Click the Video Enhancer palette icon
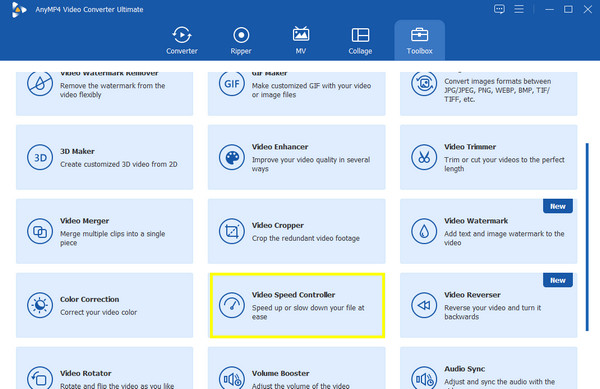 232,157
